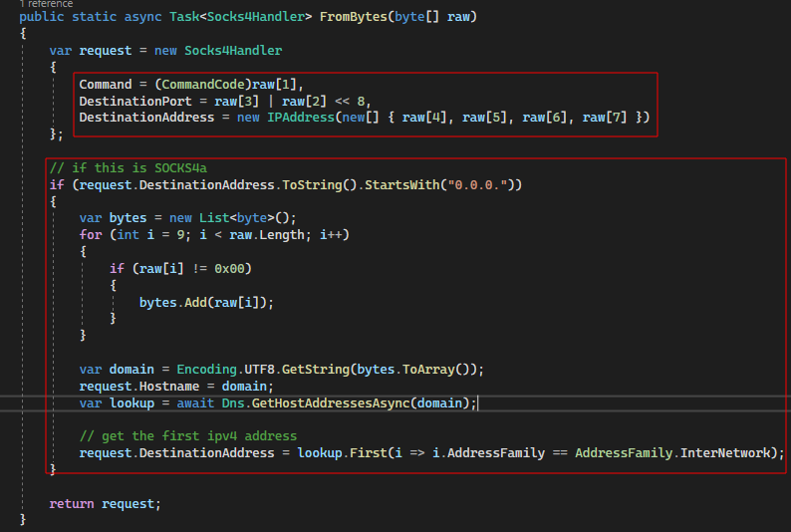Click the ToArray() call
Screen dimensions: 791x532
(436, 370)
